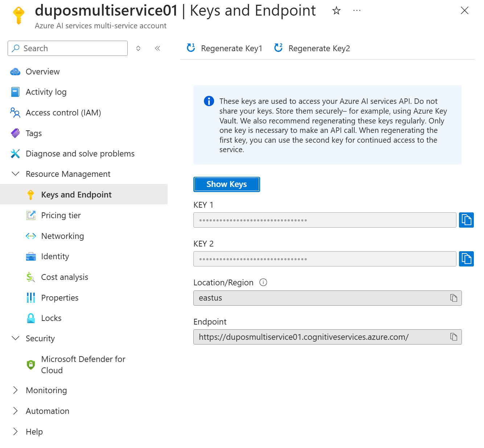The height and width of the screenshot is (448, 484).
Task: Click the Show Keys button
Action: (x=227, y=184)
